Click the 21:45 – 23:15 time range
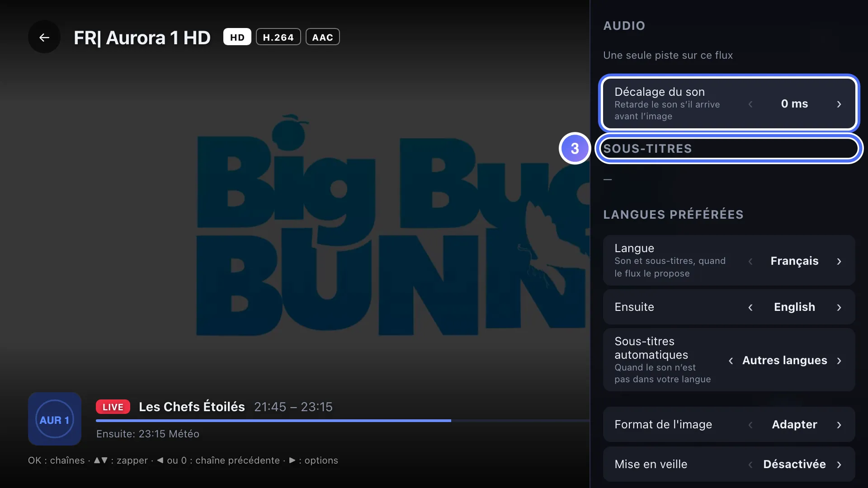The height and width of the screenshot is (488, 868). point(293,407)
